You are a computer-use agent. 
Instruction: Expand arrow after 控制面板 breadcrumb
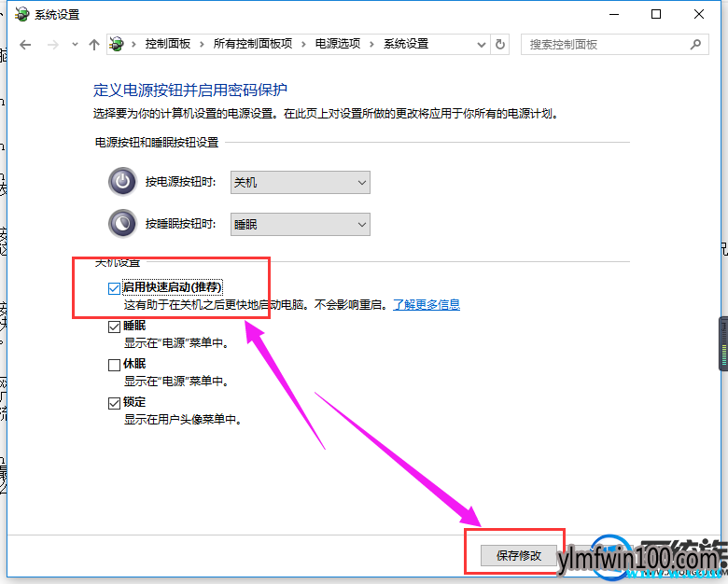202,44
